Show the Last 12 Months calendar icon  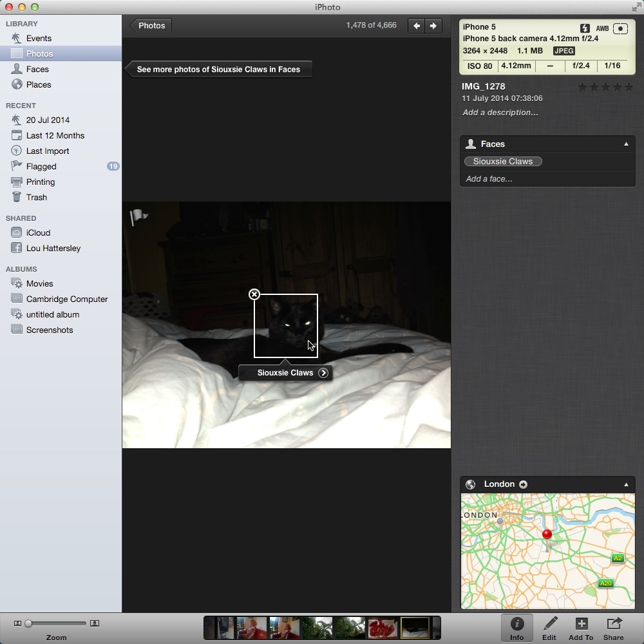tap(17, 135)
